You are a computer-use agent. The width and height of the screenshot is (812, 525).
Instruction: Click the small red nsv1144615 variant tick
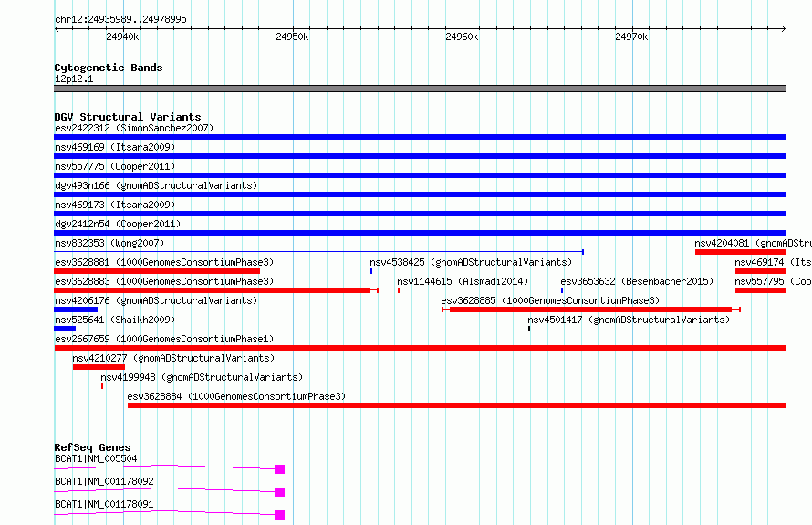tap(398, 290)
